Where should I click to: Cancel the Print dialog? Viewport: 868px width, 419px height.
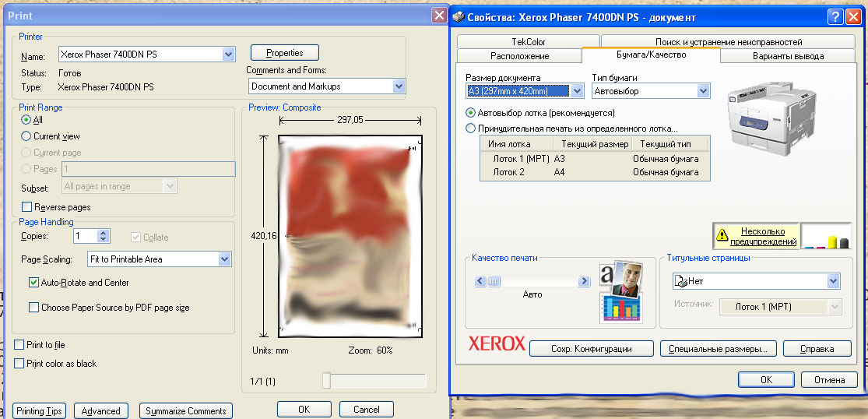click(x=367, y=410)
